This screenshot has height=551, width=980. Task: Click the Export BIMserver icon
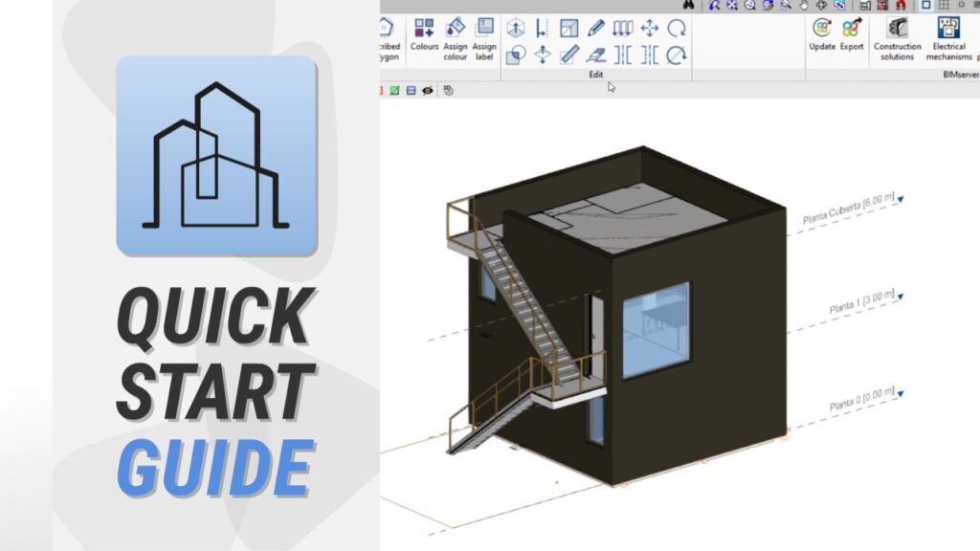pos(852,29)
